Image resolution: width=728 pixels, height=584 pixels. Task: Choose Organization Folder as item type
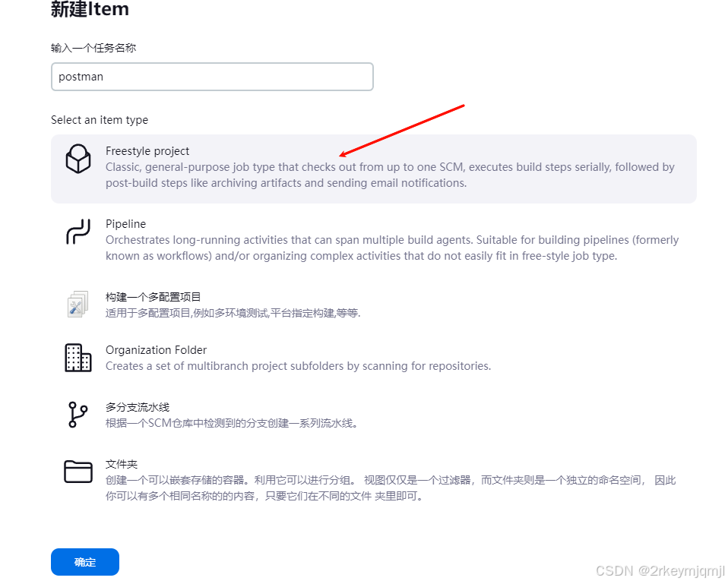pyautogui.click(x=374, y=358)
